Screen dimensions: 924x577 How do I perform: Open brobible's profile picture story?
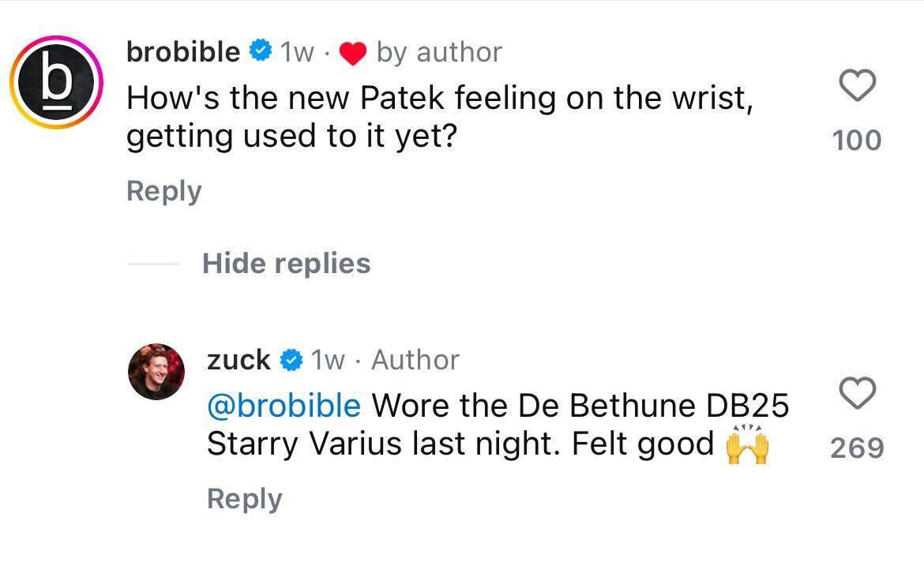coord(55,82)
